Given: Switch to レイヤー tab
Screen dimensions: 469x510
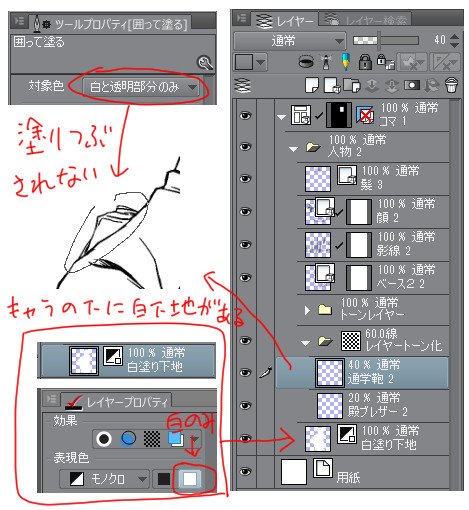Looking at the screenshot, I should [284, 21].
